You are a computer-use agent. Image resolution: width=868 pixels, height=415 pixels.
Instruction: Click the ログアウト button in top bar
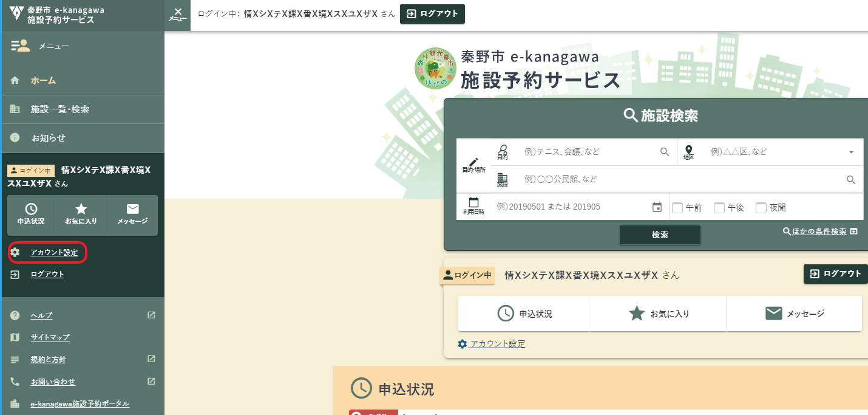pyautogui.click(x=432, y=14)
